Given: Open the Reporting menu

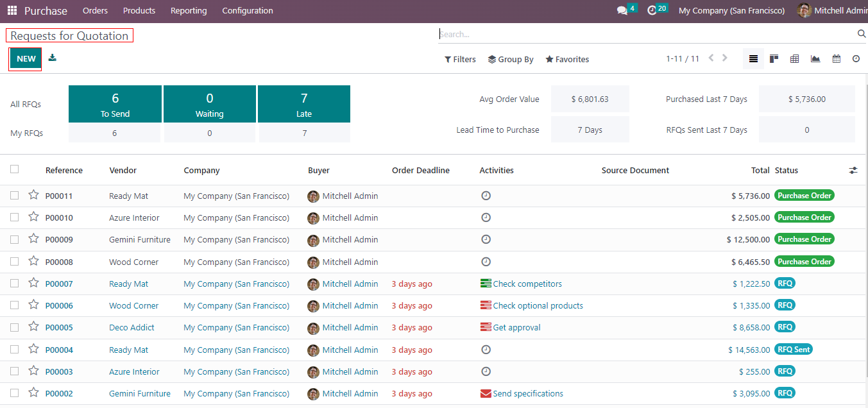Looking at the screenshot, I should tap(189, 11).
